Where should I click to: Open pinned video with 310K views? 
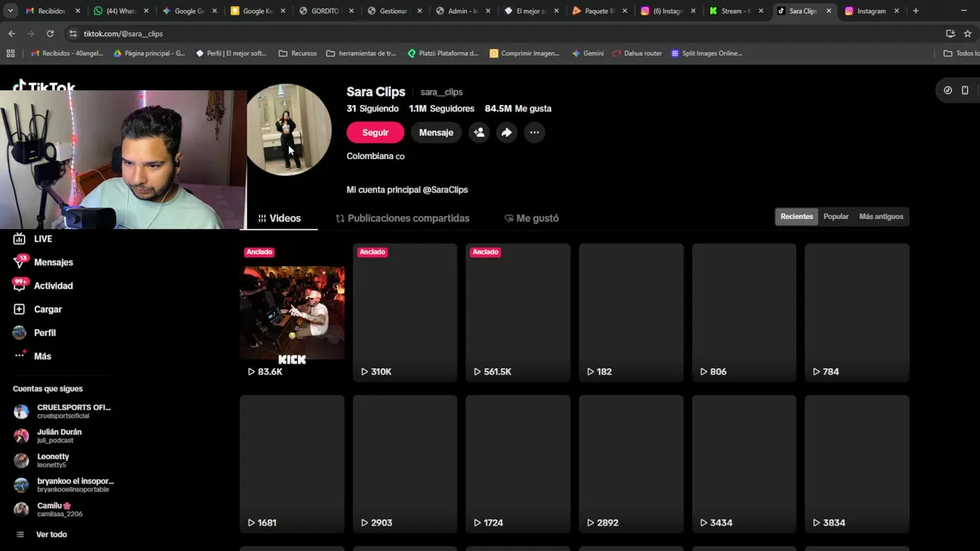pos(405,312)
